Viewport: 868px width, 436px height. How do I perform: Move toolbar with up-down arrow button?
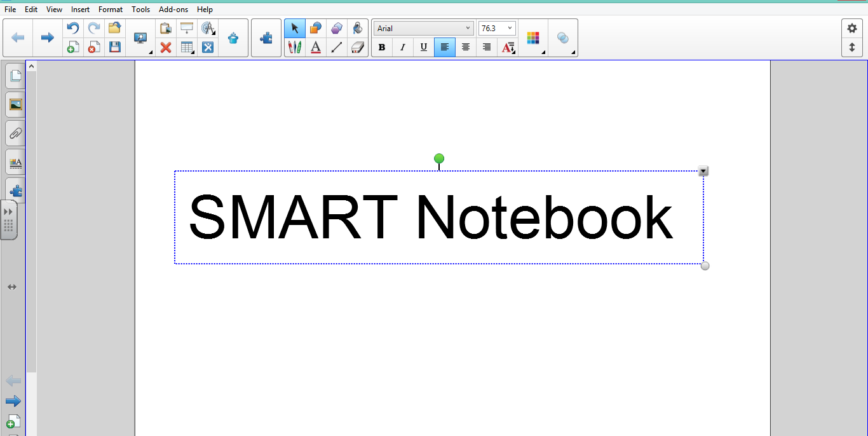click(852, 47)
